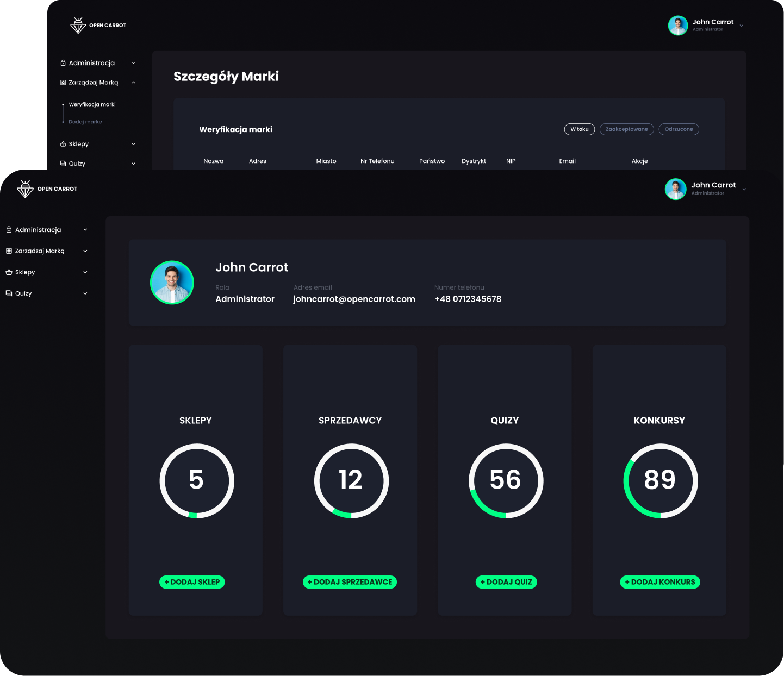Open the 'Dodaj markę' submenu item
Image resolution: width=784 pixels, height=676 pixels.
[x=85, y=122]
